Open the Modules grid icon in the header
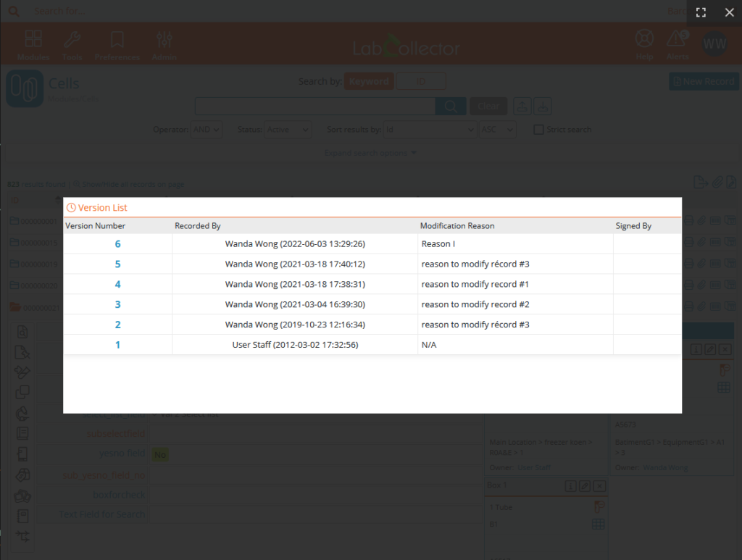The width and height of the screenshot is (742, 560). [33, 45]
